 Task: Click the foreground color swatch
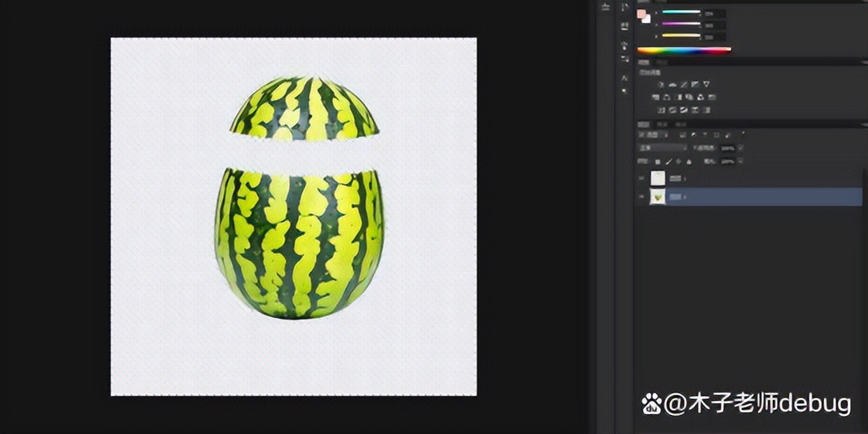click(641, 13)
